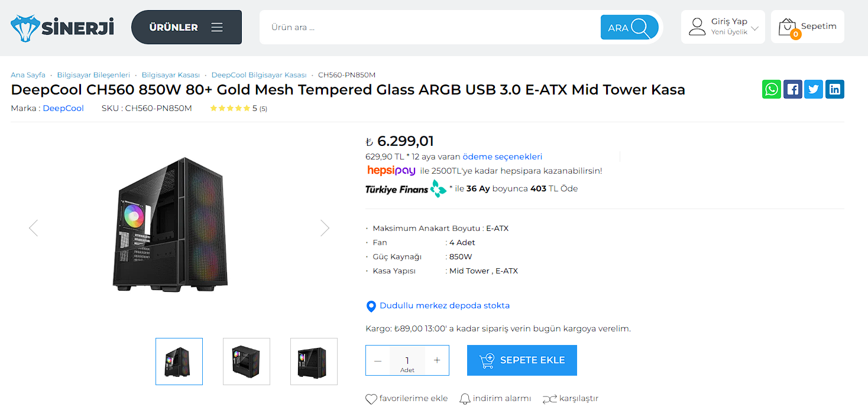Add product to favorites with heart icon
The image size is (868, 420).
[371, 399]
